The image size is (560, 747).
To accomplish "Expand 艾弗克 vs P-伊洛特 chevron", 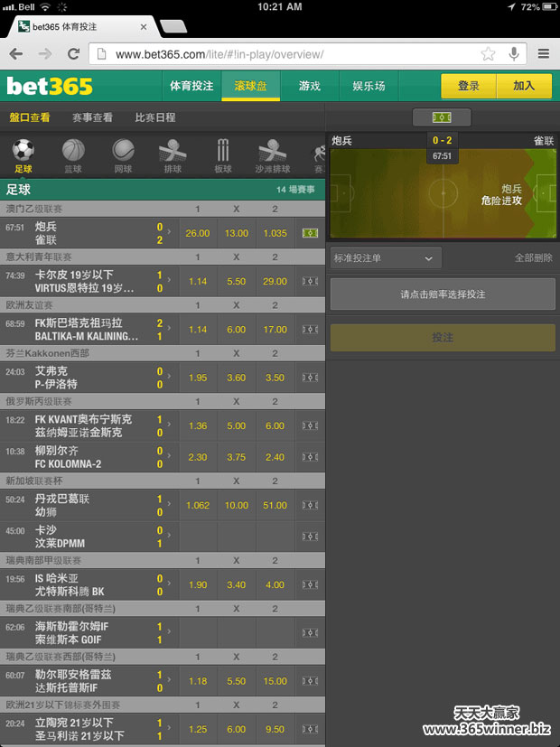I will (170, 377).
